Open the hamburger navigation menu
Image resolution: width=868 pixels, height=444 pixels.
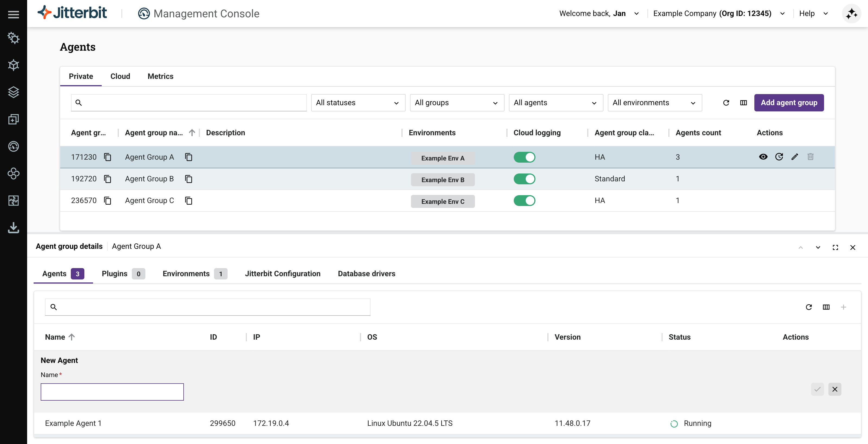14,14
